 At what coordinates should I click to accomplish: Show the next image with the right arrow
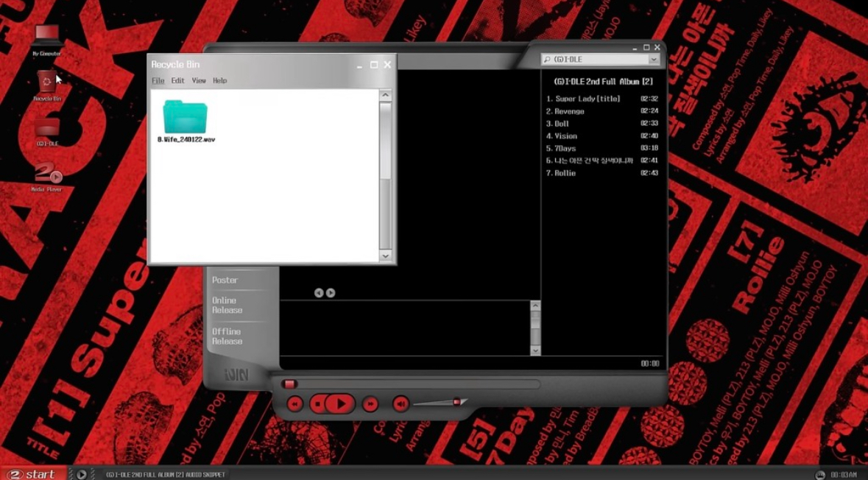tap(331, 293)
